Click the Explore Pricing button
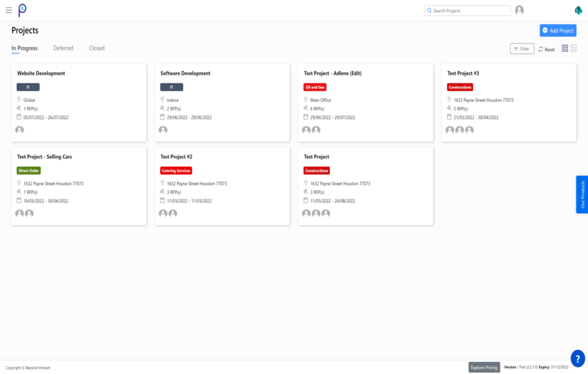The width and height of the screenshot is (588, 374). tap(484, 368)
